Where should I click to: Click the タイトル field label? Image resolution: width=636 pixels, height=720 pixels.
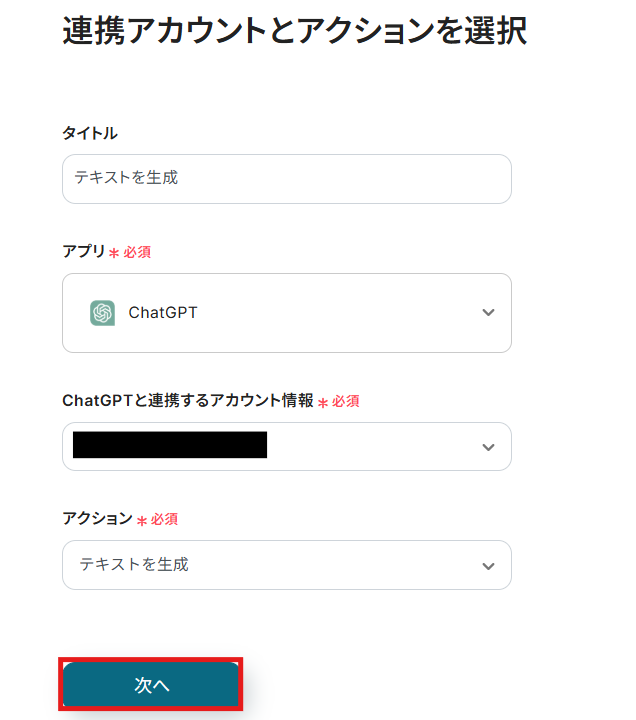click(x=90, y=133)
